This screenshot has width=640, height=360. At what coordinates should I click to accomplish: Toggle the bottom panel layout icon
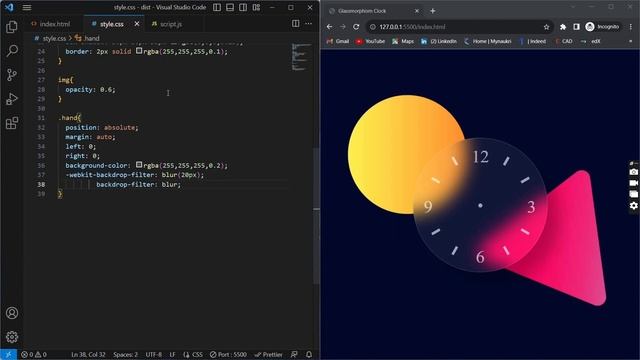[x=230, y=7]
